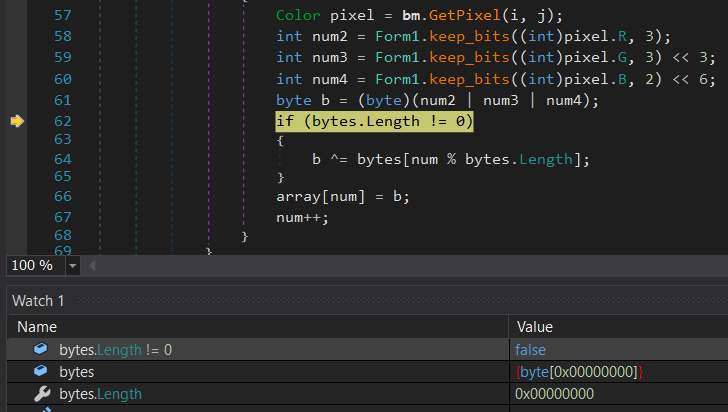Click keep_bits on line 58
Image resolution: width=728 pixels, height=412 pixels.
click(x=469, y=37)
